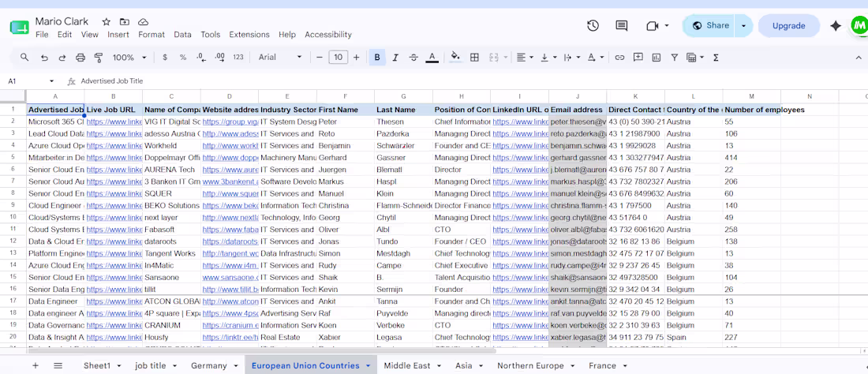Click the Move to folder icon
868x374 pixels.
125,21
